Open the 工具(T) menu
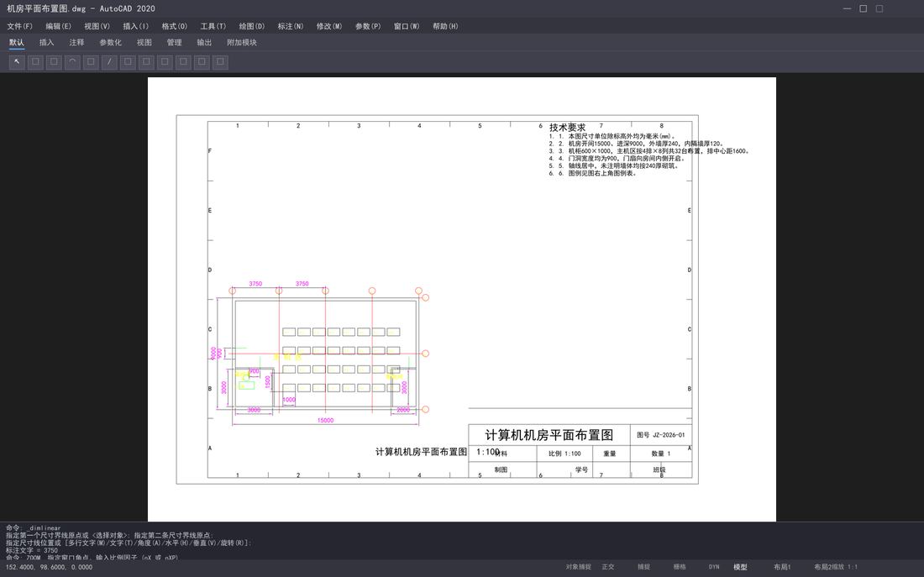 [x=213, y=26]
